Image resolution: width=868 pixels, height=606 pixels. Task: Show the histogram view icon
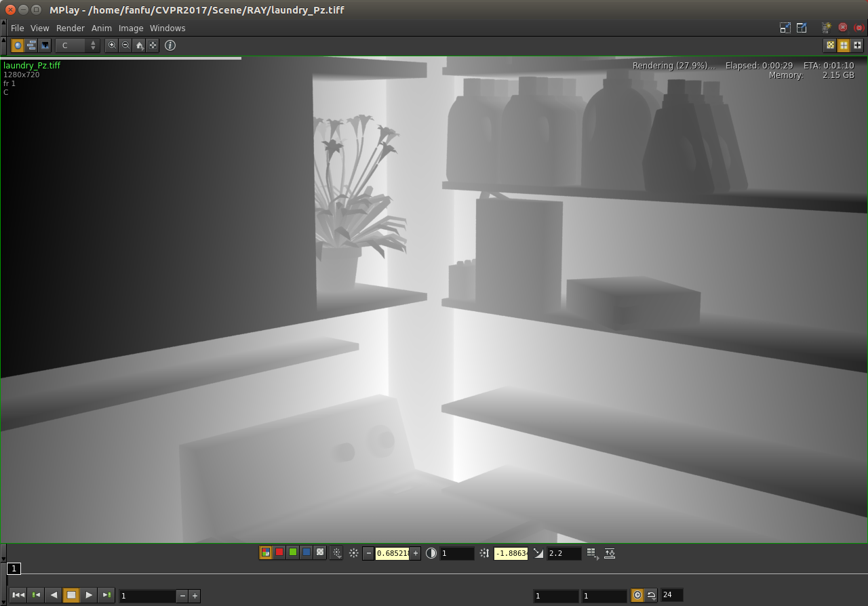tap(45, 45)
